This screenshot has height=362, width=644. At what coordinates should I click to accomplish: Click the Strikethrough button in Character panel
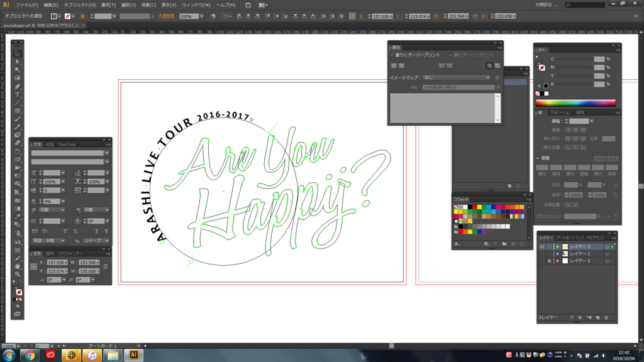tap(106, 231)
